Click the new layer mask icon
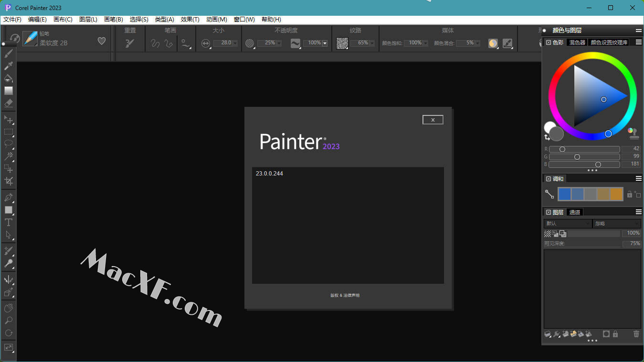The width and height of the screenshot is (644, 362). tap(606, 334)
